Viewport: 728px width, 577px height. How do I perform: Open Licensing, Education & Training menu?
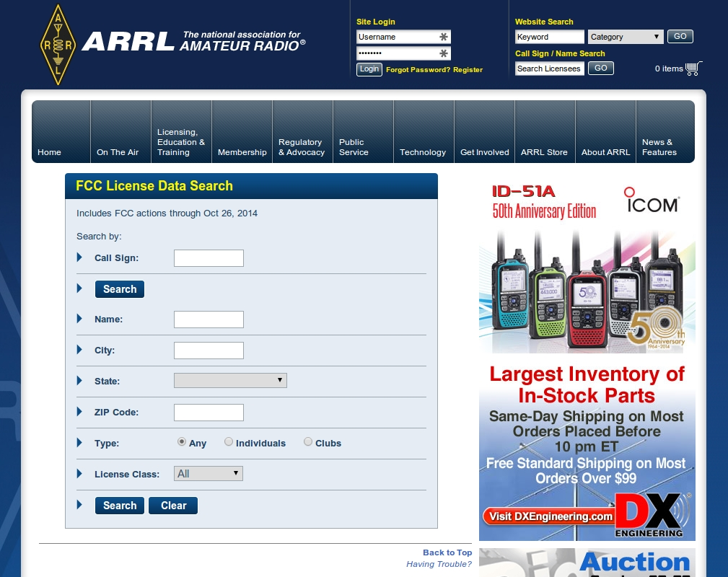[x=182, y=132]
